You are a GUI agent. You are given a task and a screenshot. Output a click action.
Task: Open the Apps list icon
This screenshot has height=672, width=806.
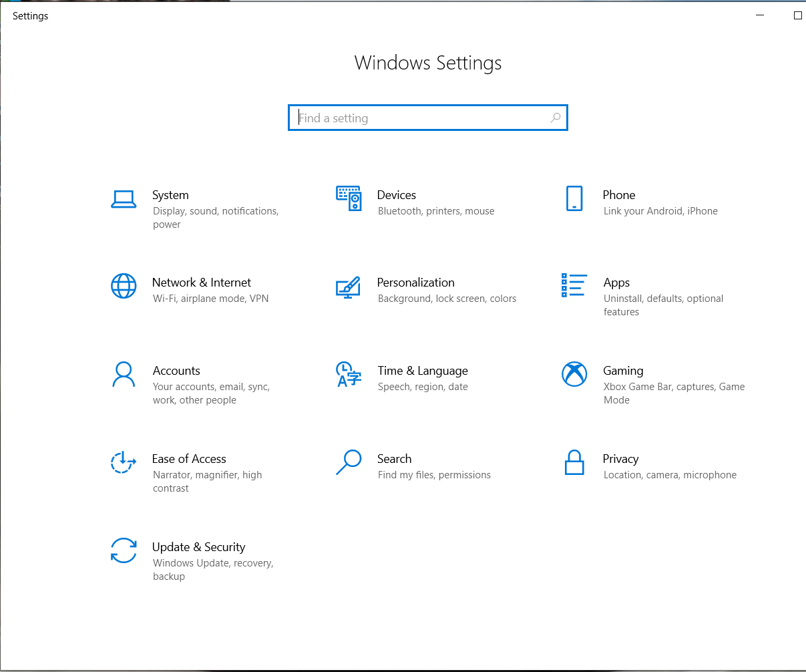[x=574, y=285]
